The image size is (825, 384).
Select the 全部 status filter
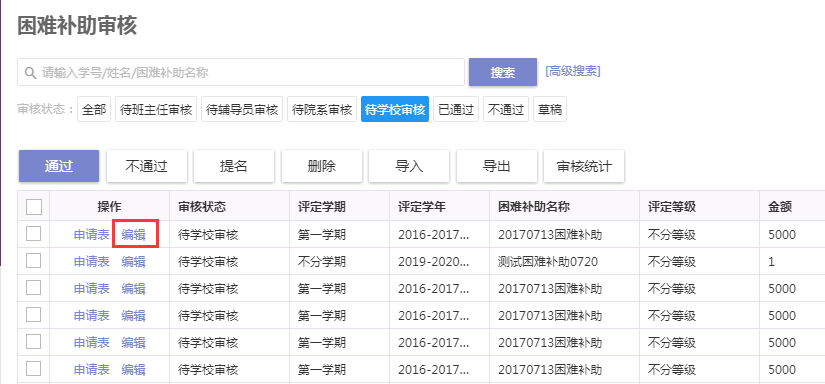pyautogui.click(x=94, y=109)
